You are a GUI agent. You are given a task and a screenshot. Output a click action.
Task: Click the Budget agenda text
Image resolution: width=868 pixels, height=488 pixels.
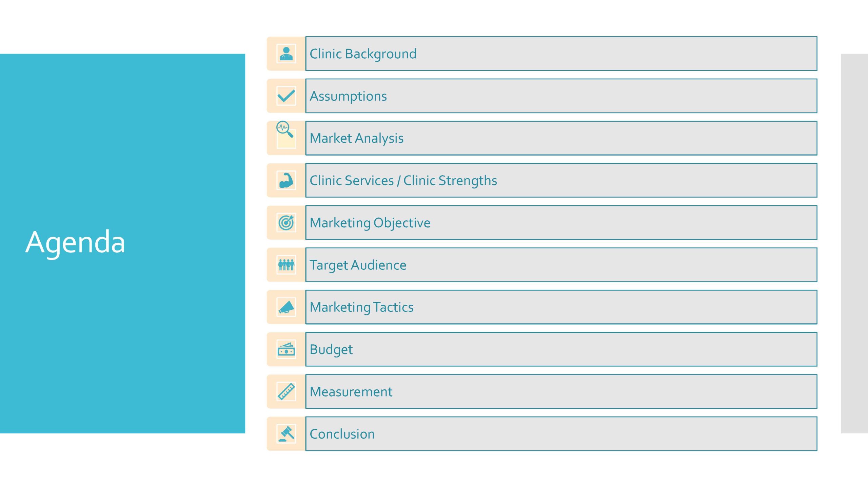[331, 349]
